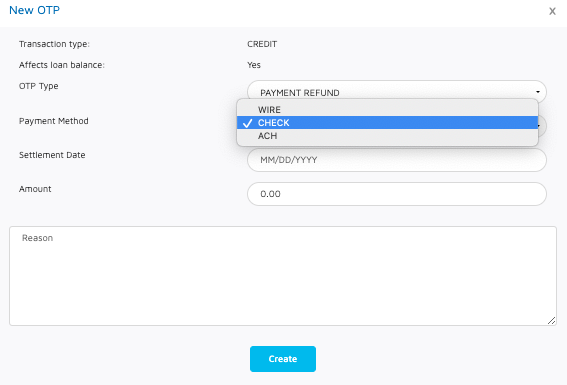The image size is (567, 385).
Task: Click the 'Yes' value text
Action: tap(254, 65)
